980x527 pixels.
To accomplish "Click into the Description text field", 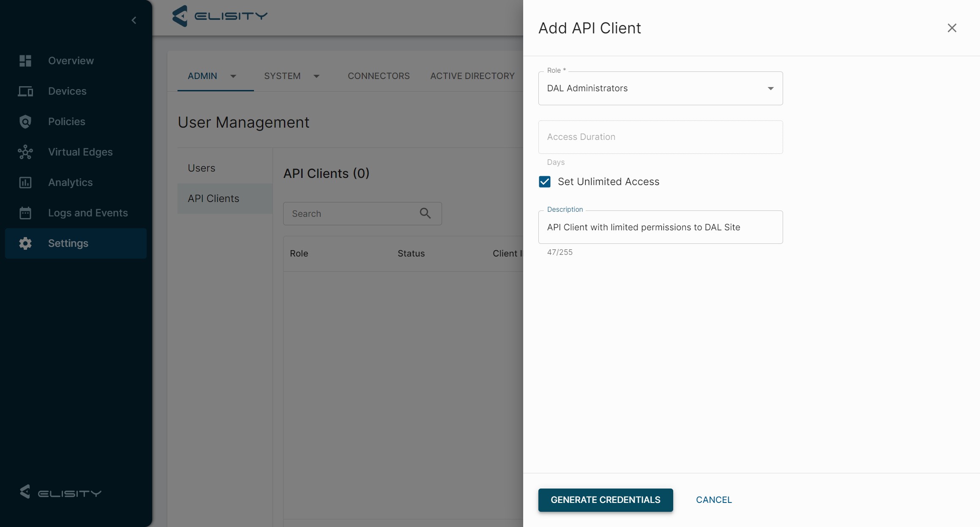I will click(660, 227).
